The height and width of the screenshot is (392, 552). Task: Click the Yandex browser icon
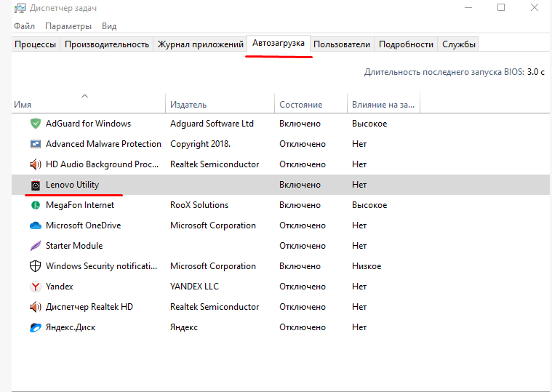[36, 287]
